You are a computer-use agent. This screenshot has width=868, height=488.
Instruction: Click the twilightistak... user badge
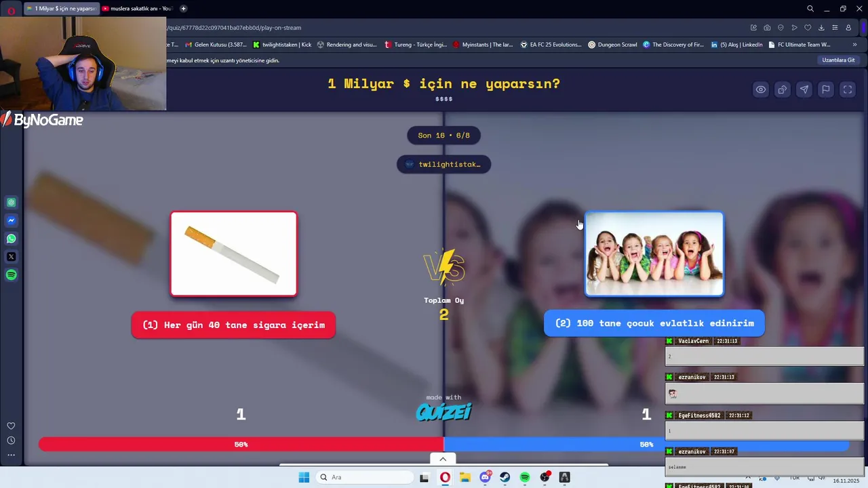[x=443, y=164]
